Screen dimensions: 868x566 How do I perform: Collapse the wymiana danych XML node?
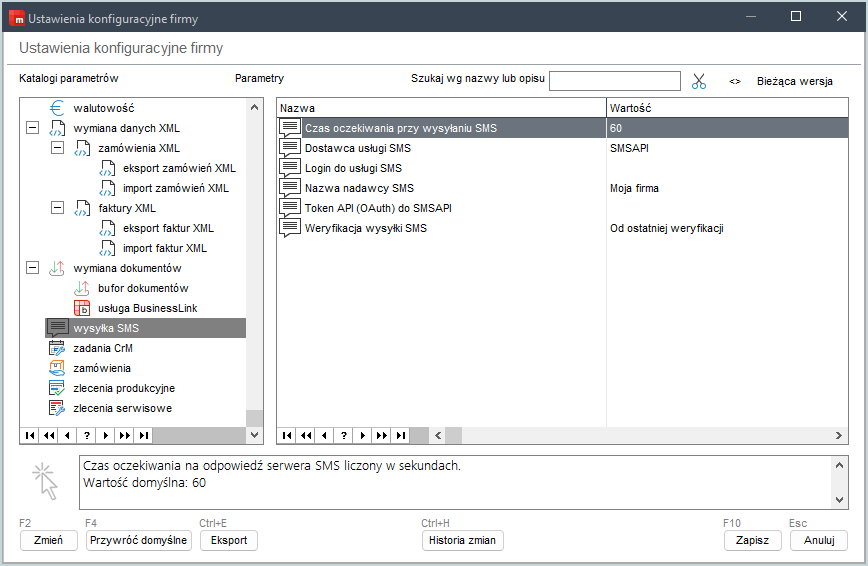pyautogui.click(x=32, y=128)
